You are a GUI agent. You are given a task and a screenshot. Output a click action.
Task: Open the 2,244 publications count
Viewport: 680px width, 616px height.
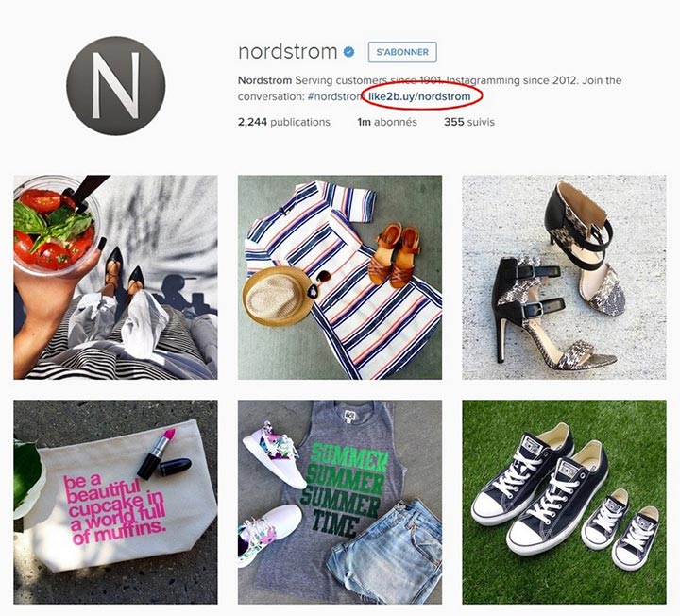pyautogui.click(x=284, y=122)
